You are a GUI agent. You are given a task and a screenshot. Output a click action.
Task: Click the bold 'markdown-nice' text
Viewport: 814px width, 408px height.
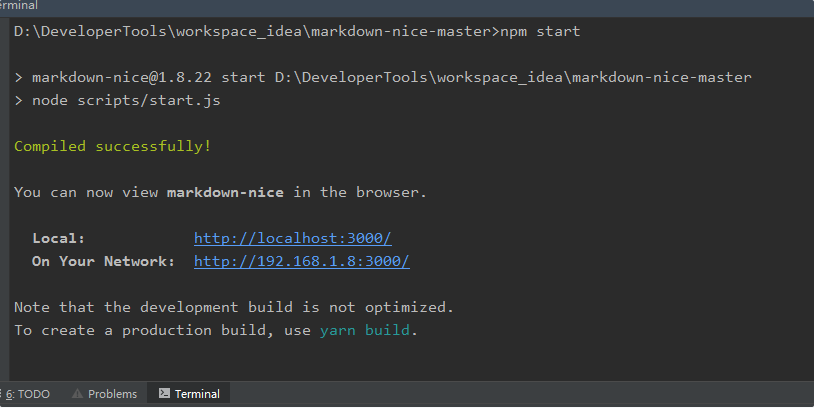point(225,193)
